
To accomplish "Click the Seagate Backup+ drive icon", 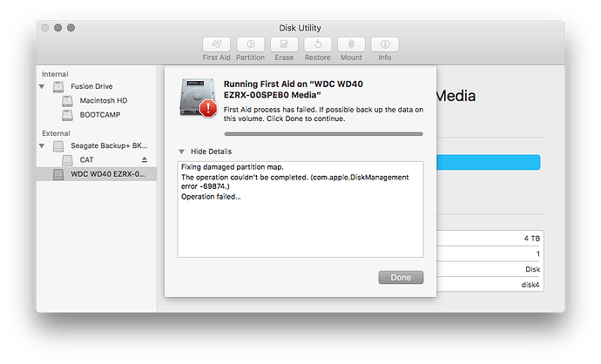I will click(58, 146).
